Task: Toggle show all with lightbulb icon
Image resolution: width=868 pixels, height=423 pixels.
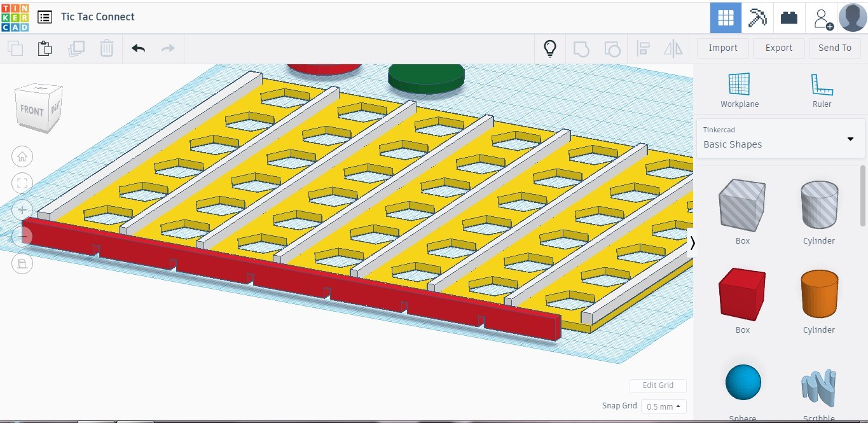Action: [550, 48]
